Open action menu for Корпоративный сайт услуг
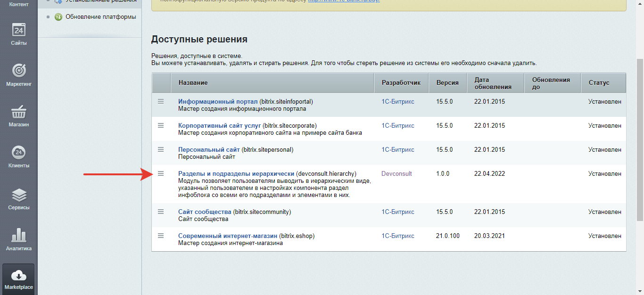The height and width of the screenshot is (295, 644). (x=161, y=125)
